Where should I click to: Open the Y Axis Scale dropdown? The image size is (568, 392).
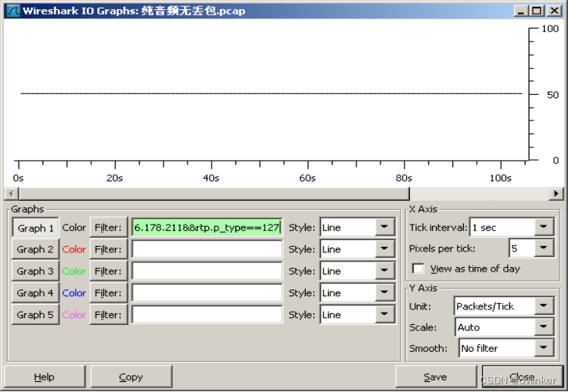coord(505,327)
